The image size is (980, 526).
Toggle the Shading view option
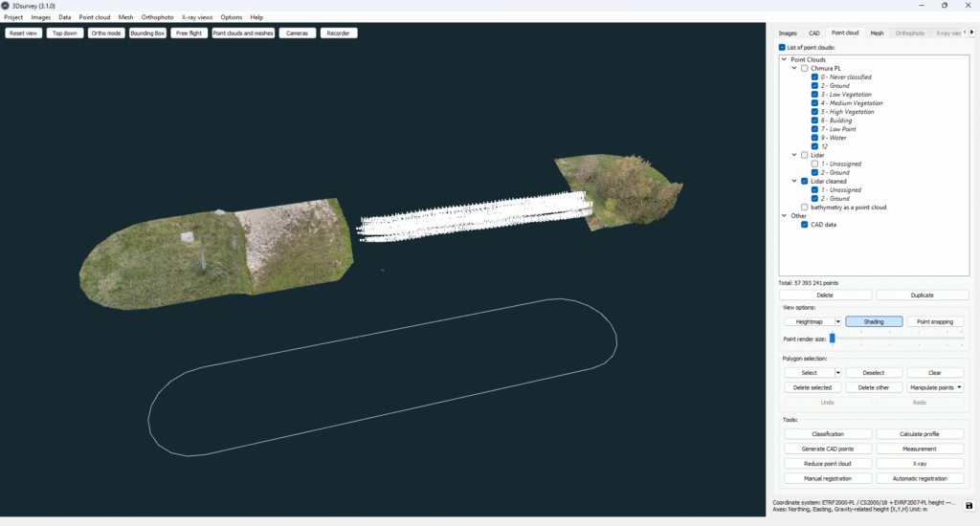tap(874, 321)
